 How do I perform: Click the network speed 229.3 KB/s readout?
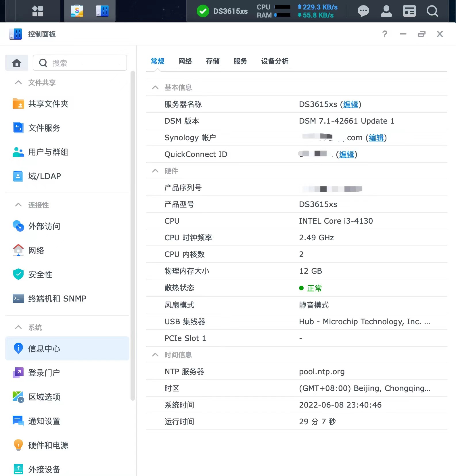318,7
